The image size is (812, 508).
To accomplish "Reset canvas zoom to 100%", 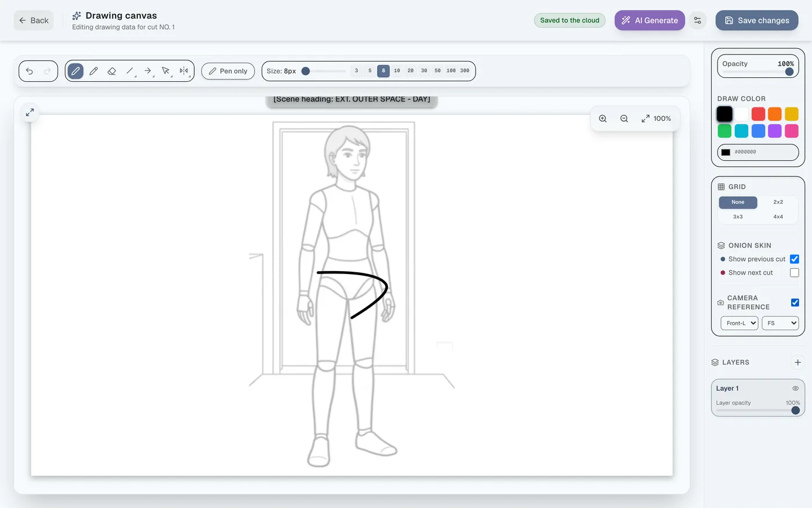I will (x=656, y=118).
